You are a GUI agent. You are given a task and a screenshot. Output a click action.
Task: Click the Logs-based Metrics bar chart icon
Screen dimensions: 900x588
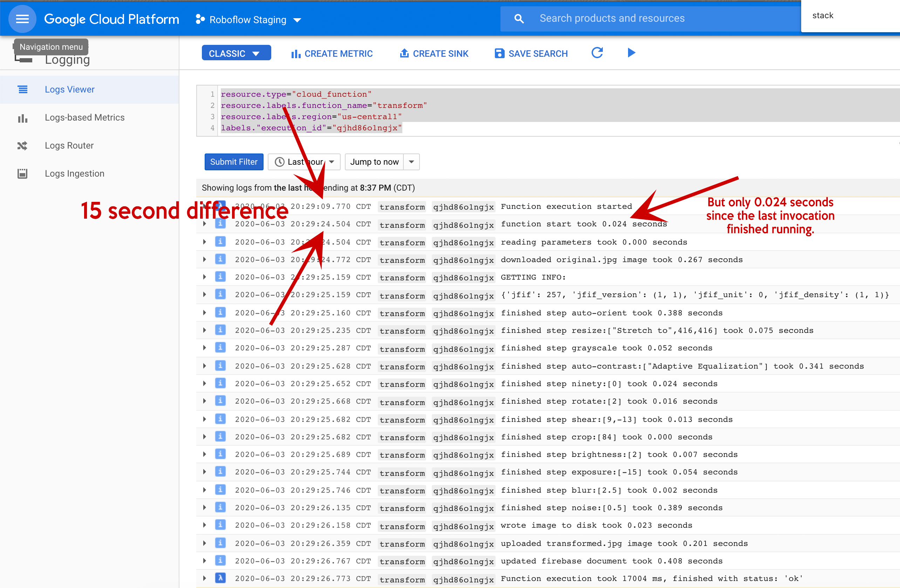point(23,118)
